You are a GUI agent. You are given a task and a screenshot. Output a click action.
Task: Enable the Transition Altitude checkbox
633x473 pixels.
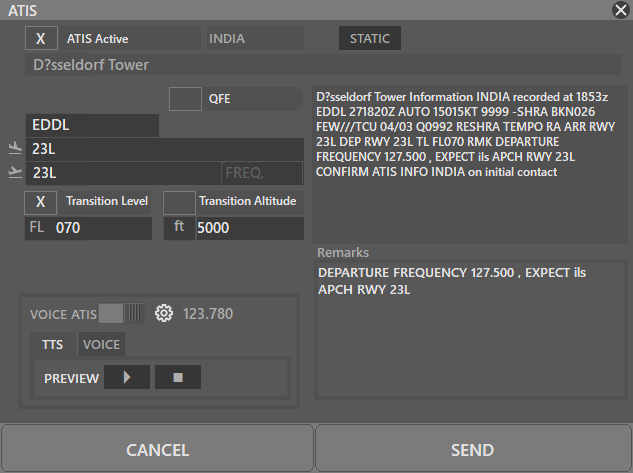coord(179,201)
